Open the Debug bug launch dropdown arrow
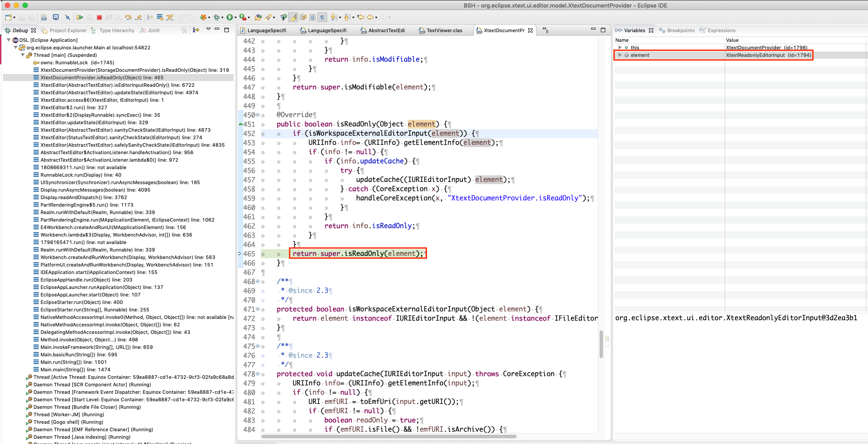This screenshot has height=444, width=868. 222,18
